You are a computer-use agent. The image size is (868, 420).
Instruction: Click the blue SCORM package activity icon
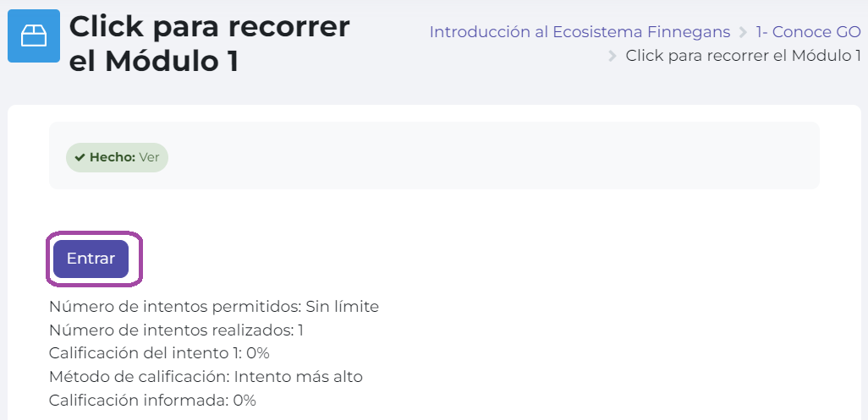(34, 35)
